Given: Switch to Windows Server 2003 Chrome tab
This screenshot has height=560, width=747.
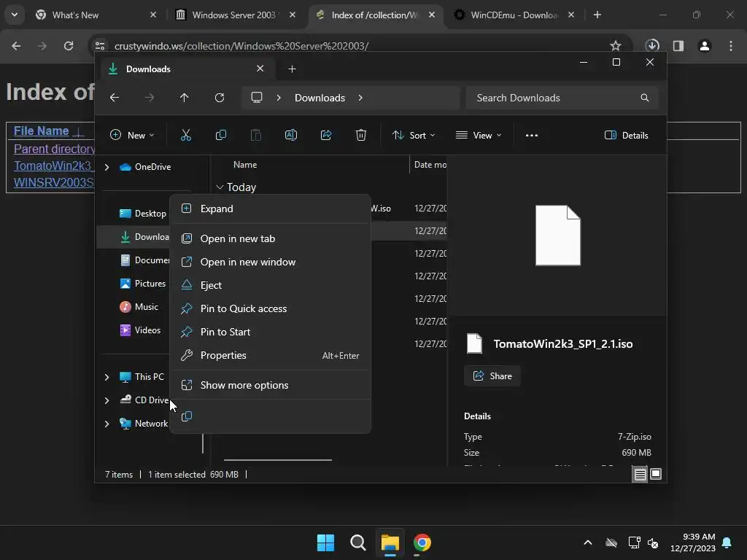Looking at the screenshot, I should coord(237,15).
